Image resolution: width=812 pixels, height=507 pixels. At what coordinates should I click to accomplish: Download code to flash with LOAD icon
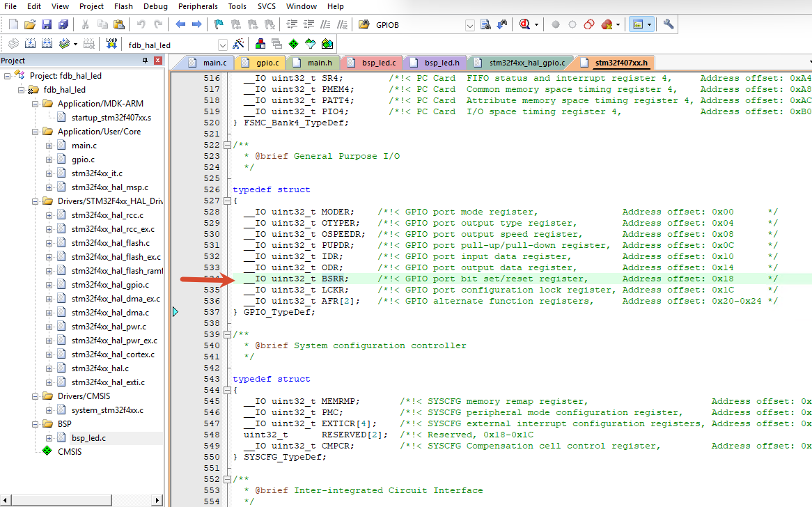pyautogui.click(x=111, y=44)
